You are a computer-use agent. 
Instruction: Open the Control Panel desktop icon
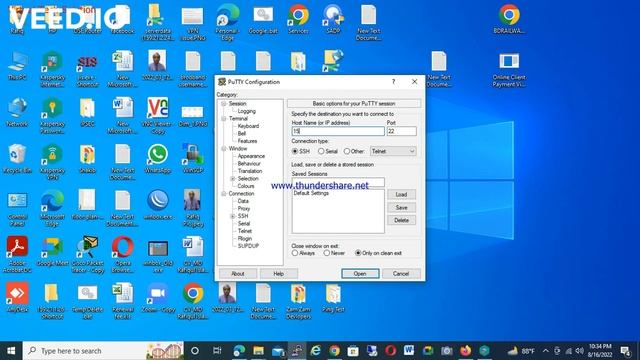point(17,209)
